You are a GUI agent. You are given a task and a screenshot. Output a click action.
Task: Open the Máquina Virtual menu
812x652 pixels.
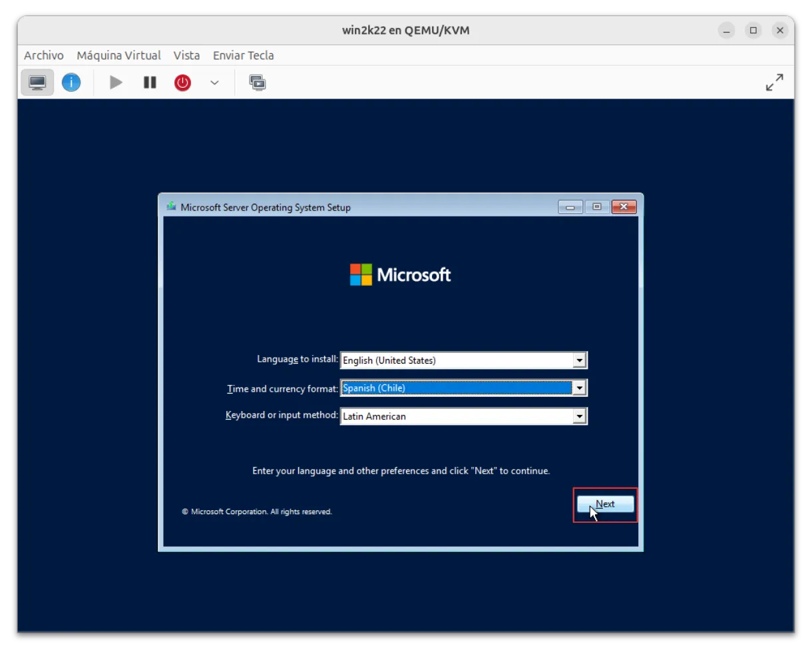pyautogui.click(x=118, y=55)
